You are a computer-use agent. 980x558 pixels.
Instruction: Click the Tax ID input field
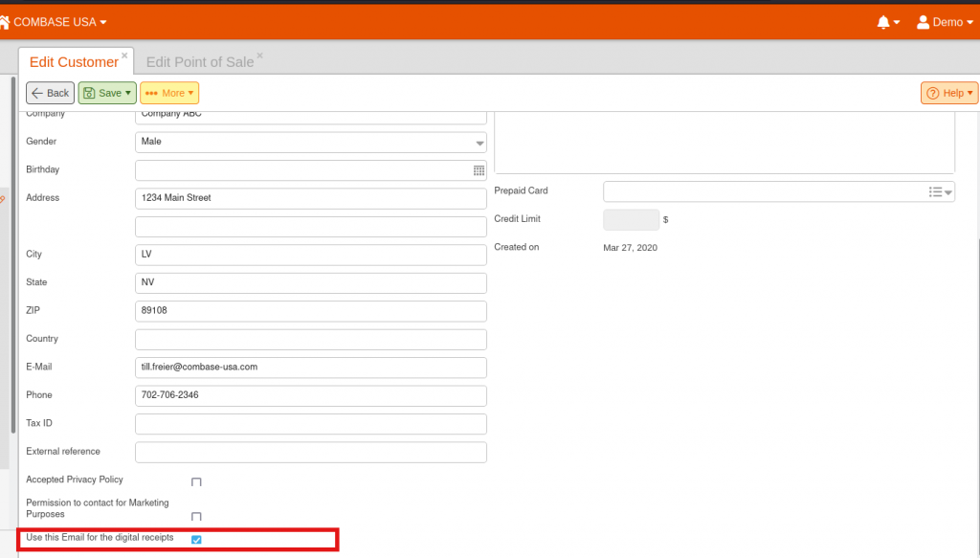point(311,424)
